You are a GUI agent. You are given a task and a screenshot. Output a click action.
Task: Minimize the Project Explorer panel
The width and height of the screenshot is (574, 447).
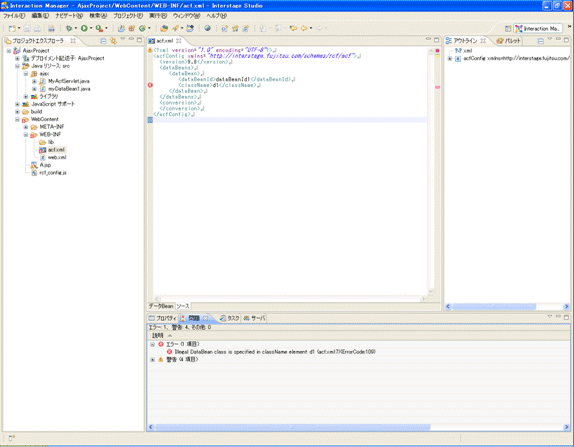coord(131,39)
